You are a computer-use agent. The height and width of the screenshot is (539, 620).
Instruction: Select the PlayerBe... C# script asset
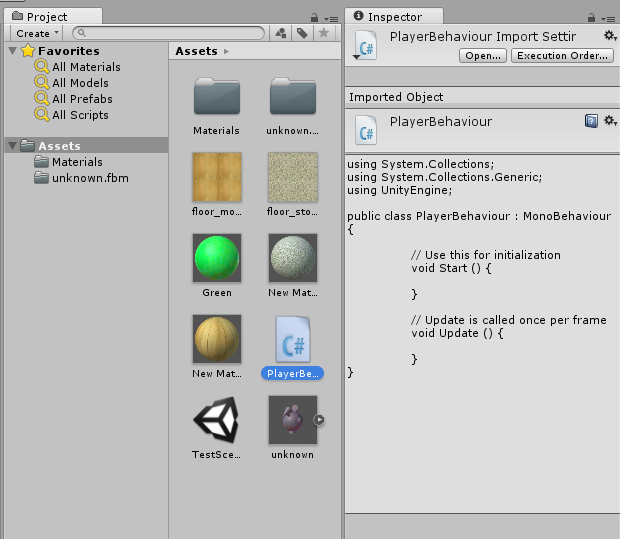point(293,339)
